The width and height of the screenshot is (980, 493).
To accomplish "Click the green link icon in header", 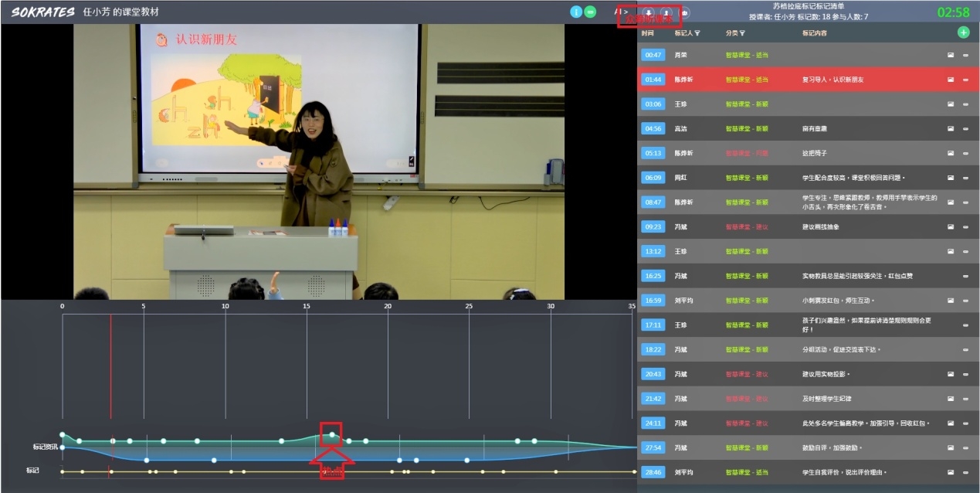I will 590,12.
